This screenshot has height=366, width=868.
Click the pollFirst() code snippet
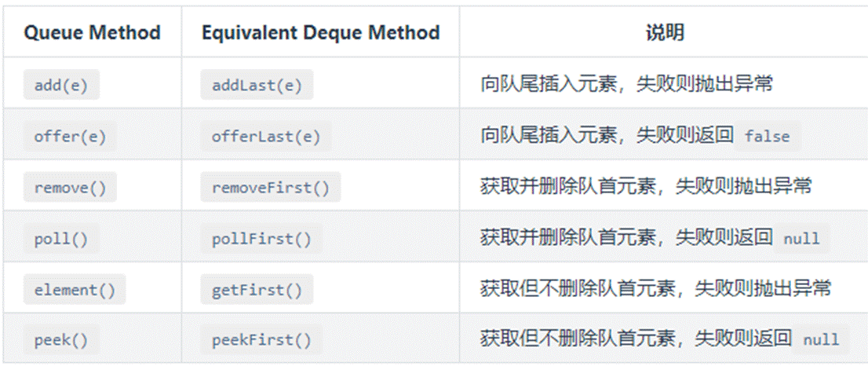pos(261,239)
